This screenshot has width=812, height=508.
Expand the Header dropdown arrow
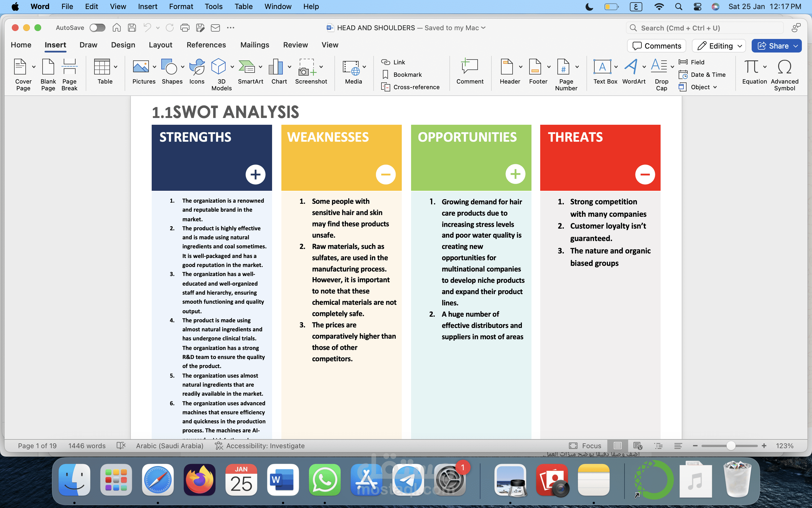[520, 67]
